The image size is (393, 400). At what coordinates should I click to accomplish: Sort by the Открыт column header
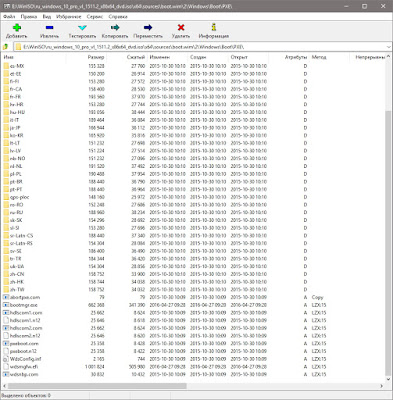click(x=249, y=57)
